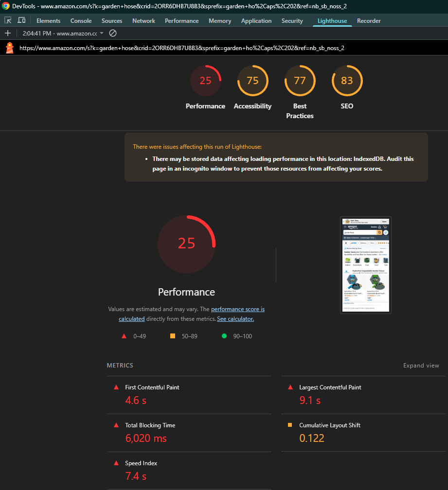This screenshot has width=448, height=490.
Task: Click the red triangle beside Largest Contentful Paint
Action: [x=290, y=387]
